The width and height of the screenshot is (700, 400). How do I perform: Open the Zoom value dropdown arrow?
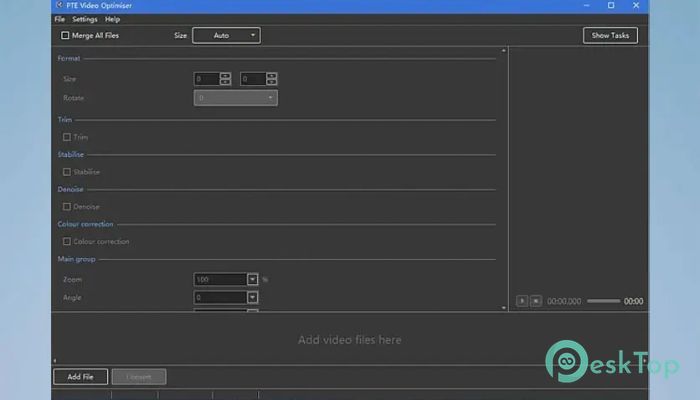(253, 279)
